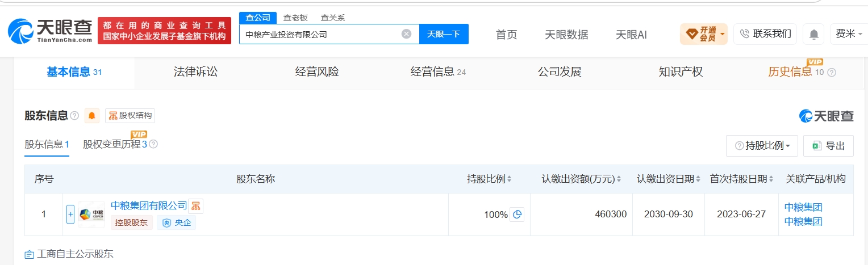
Task: Click the 控股股东 tag
Action: [x=132, y=223]
